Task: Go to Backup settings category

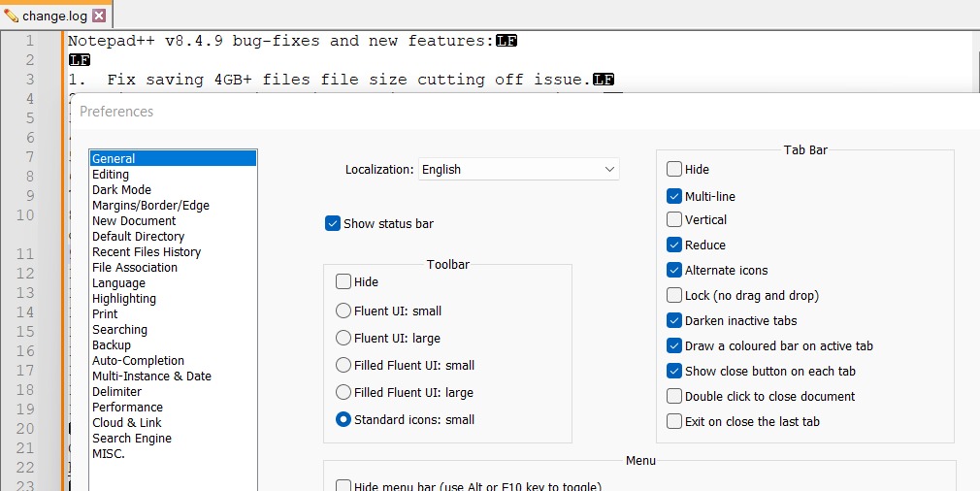Action: pos(112,345)
